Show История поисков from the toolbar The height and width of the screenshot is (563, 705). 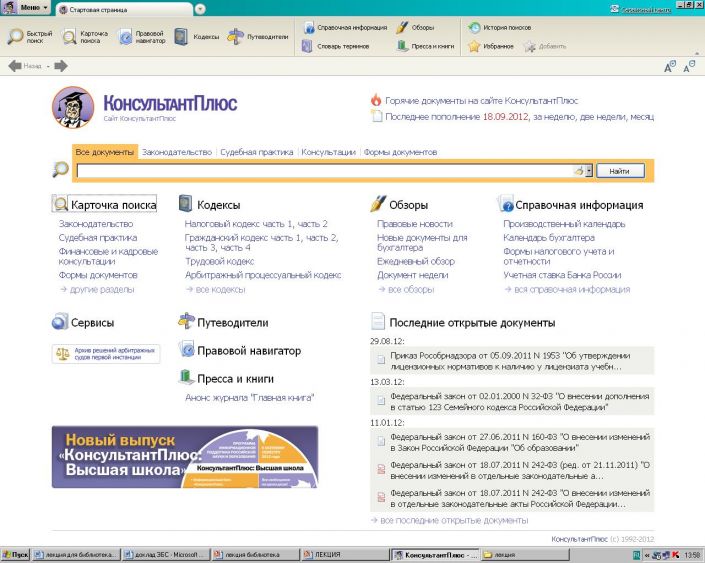pyautogui.click(x=499, y=27)
